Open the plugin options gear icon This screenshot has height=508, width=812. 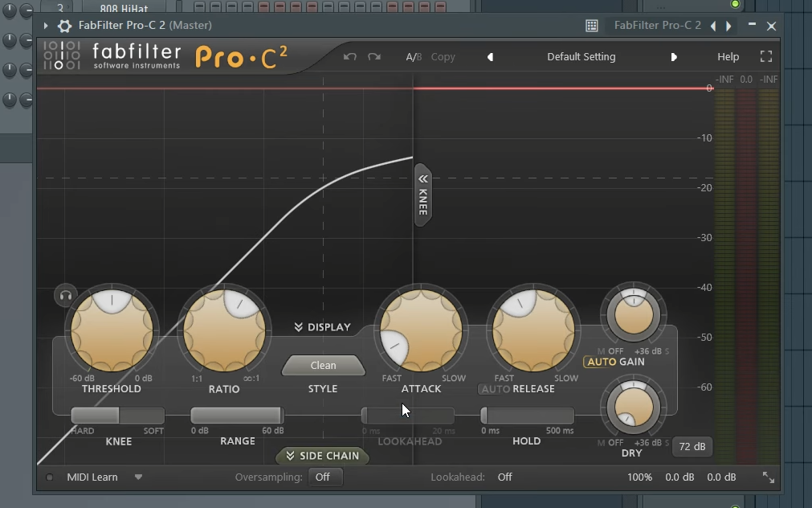[x=64, y=26]
